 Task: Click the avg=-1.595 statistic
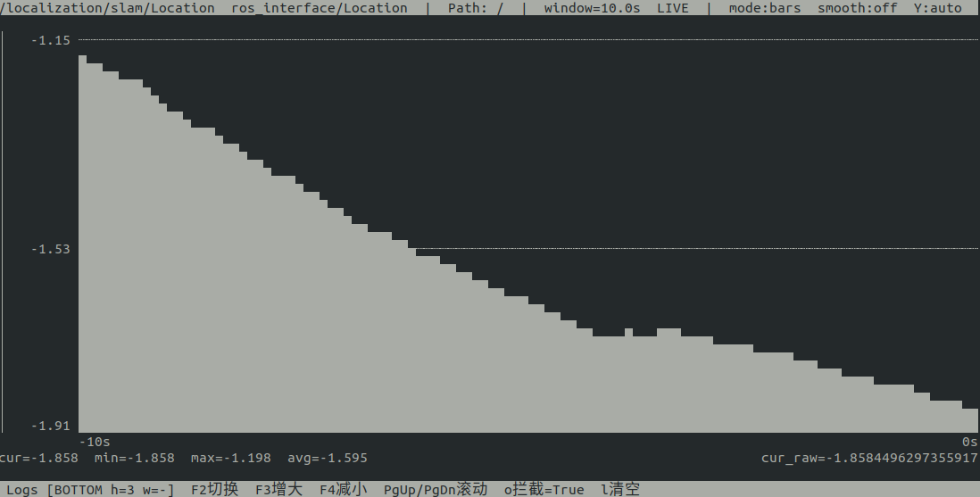[x=328, y=459]
